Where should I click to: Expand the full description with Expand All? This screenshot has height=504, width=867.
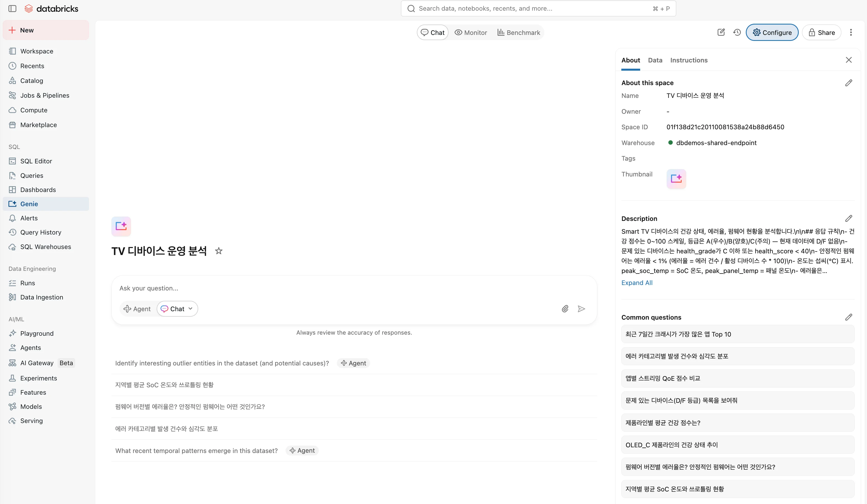click(637, 283)
